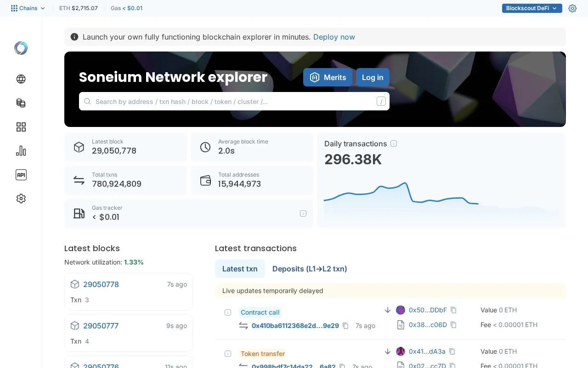The image size is (588, 368).
Task: Click the search by address input field
Action: (234, 101)
